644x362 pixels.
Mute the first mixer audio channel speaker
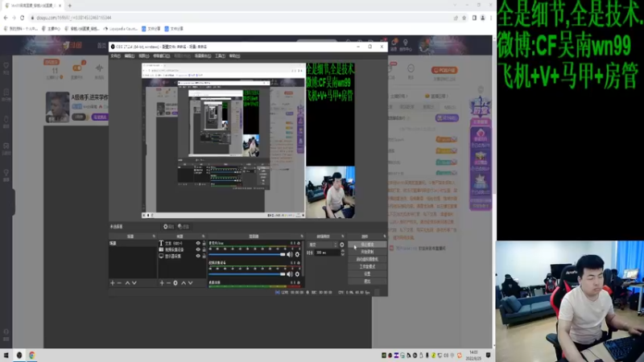point(290,255)
